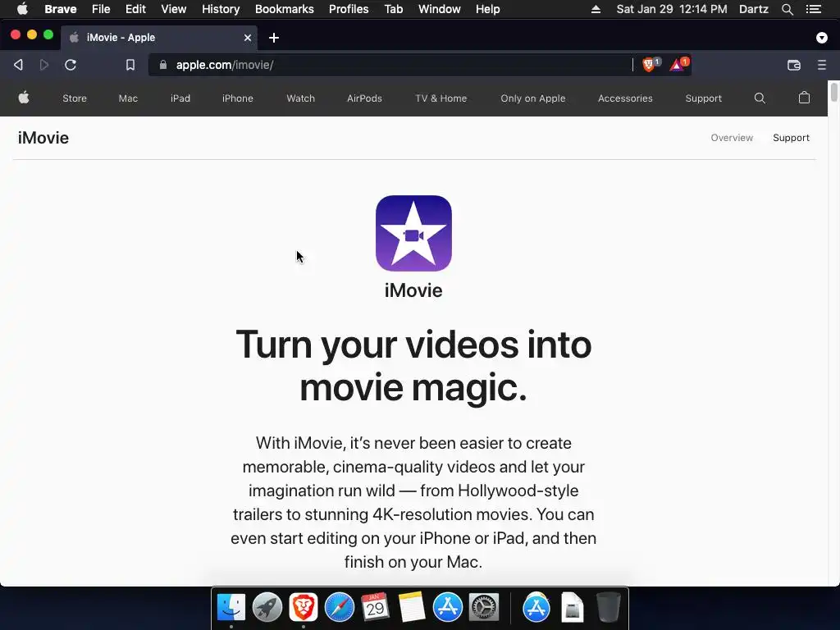
Task: Open the Brave hamburger menu
Action: (x=822, y=65)
